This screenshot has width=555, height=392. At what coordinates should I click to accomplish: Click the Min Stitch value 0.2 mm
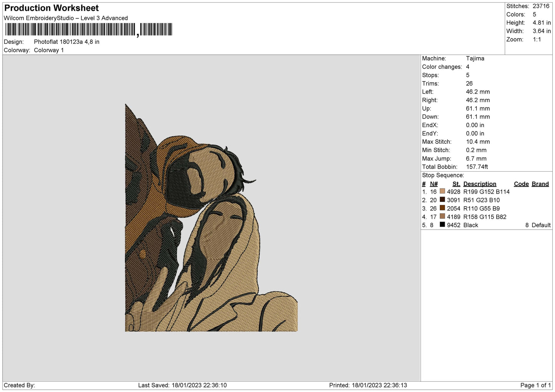[476, 150]
